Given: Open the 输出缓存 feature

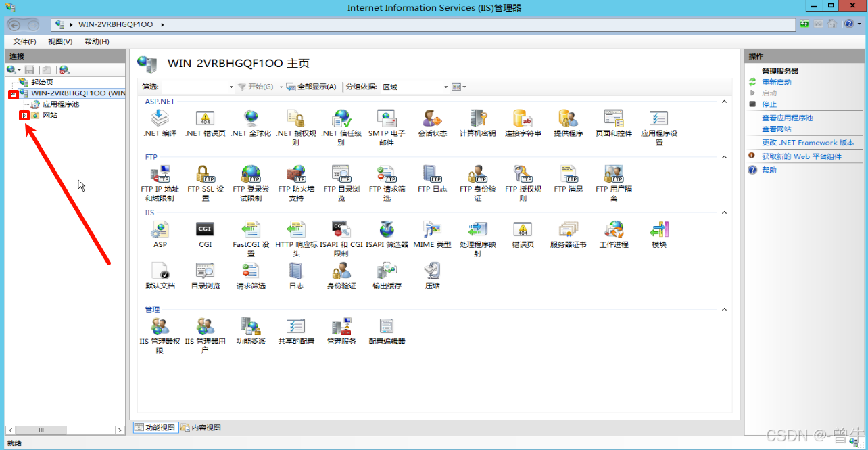Looking at the screenshot, I should [387, 276].
